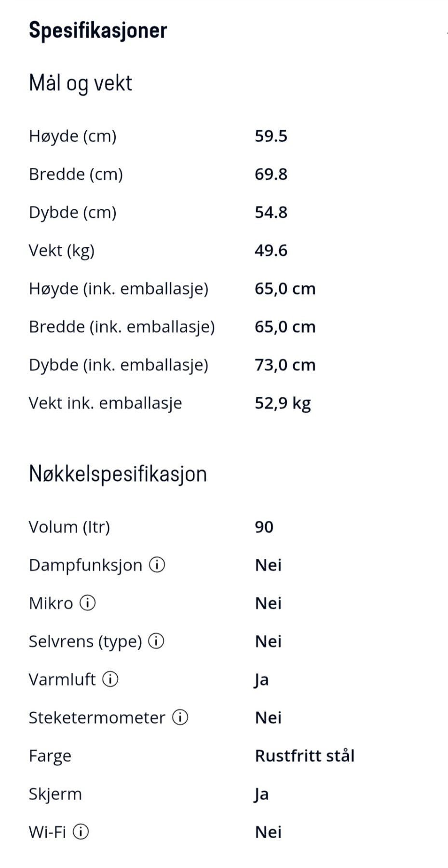
Task: Select the Skjerm row label
Action: click(x=55, y=794)
